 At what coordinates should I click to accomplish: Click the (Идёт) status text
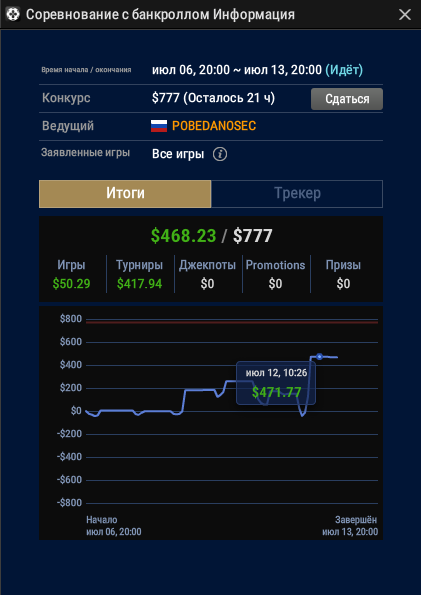(344, 70)
